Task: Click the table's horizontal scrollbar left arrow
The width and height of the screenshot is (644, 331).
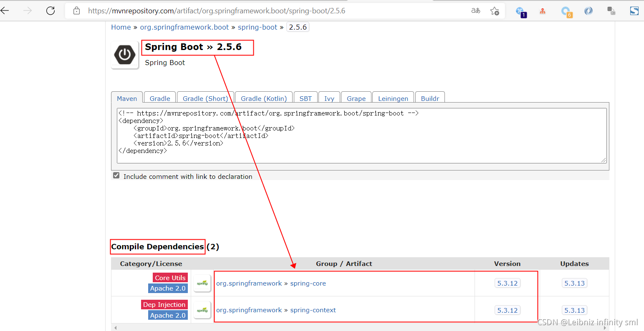Action: 116,328
